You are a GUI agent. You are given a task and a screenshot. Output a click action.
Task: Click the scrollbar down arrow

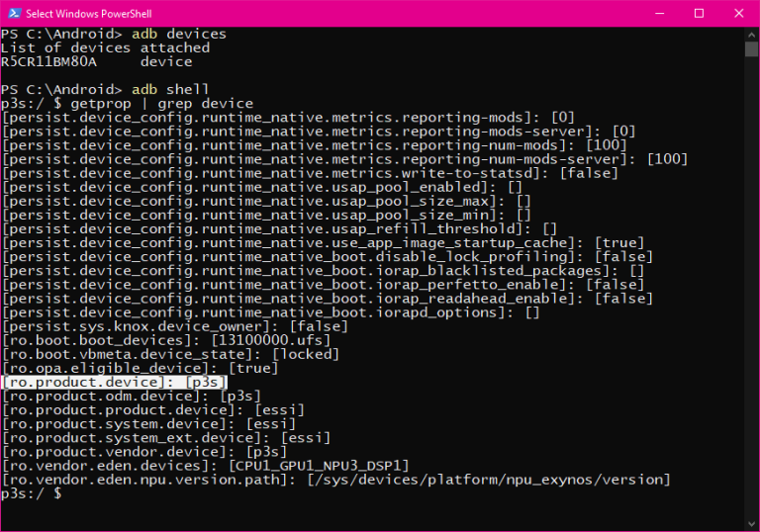coord(751,524)
